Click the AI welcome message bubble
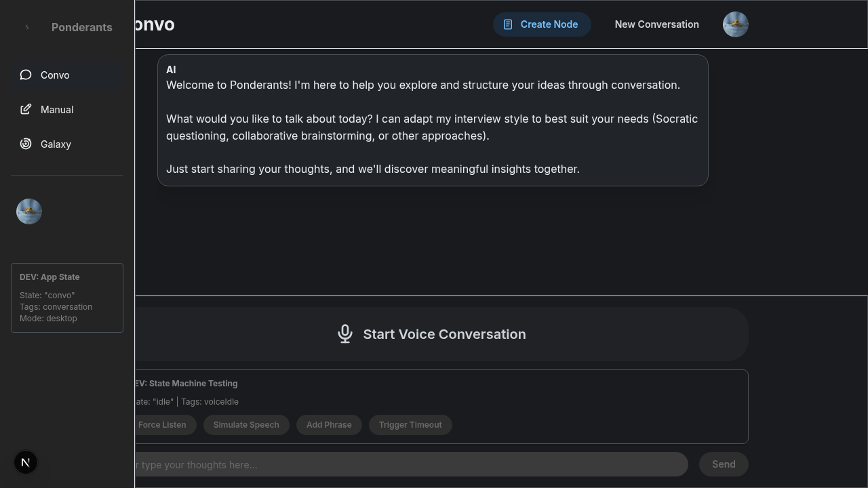 coord(433,120)
